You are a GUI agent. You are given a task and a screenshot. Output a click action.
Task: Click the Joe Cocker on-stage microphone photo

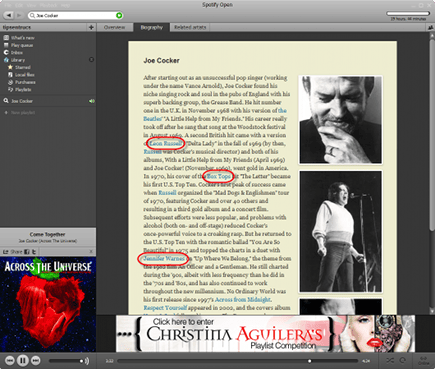pyautogui.click(x=341, y=232)
